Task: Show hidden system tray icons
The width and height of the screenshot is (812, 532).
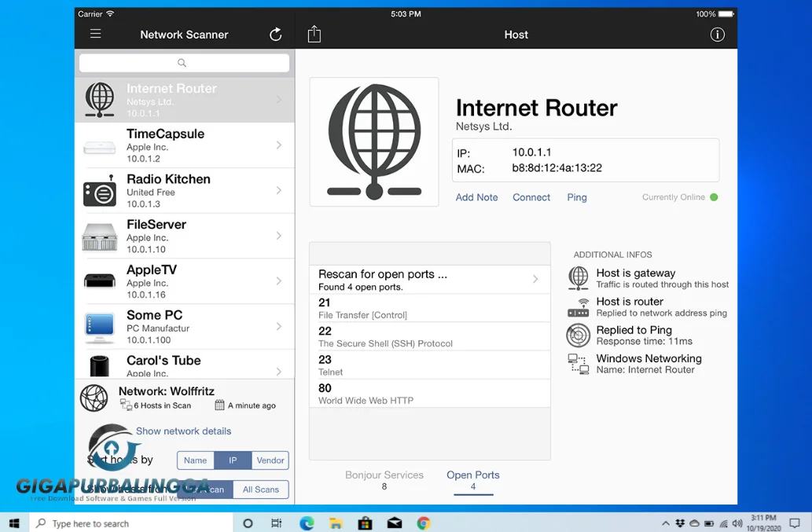Action: (666, 523)
